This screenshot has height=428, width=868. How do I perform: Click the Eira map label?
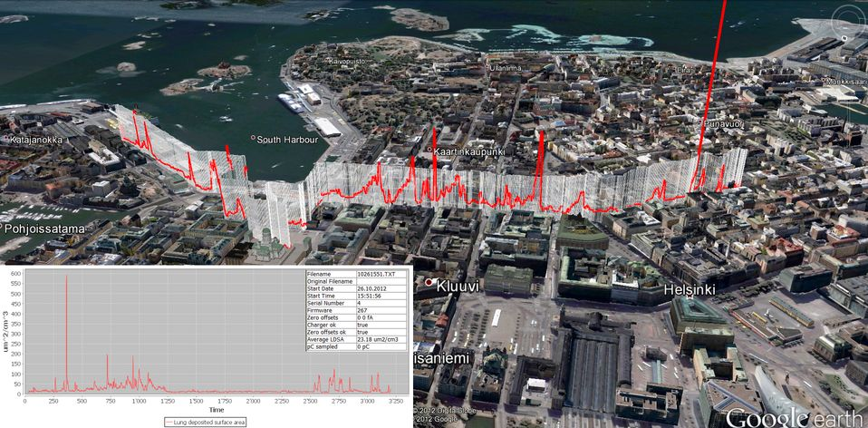point(684,70)
